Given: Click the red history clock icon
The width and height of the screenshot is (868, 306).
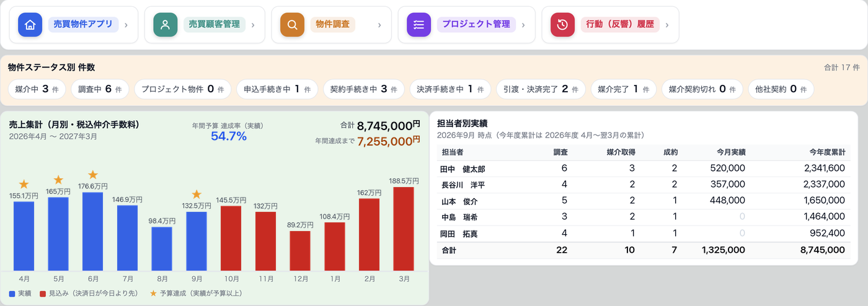Looking at the screenshot, I should click(x=562, y=25).
